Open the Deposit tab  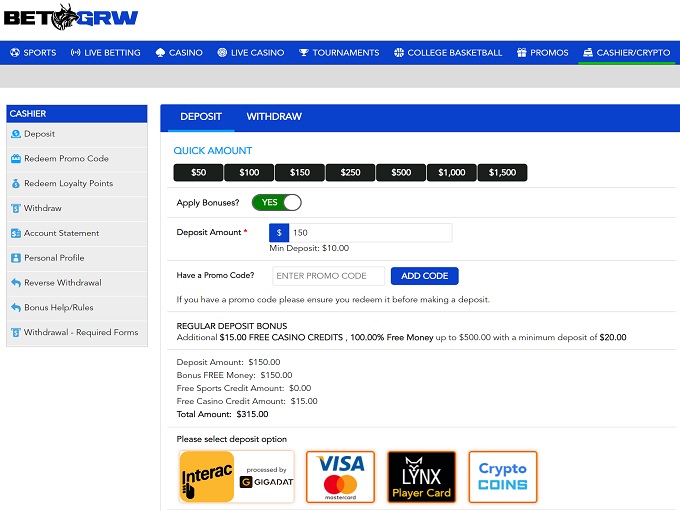[201, 117]
